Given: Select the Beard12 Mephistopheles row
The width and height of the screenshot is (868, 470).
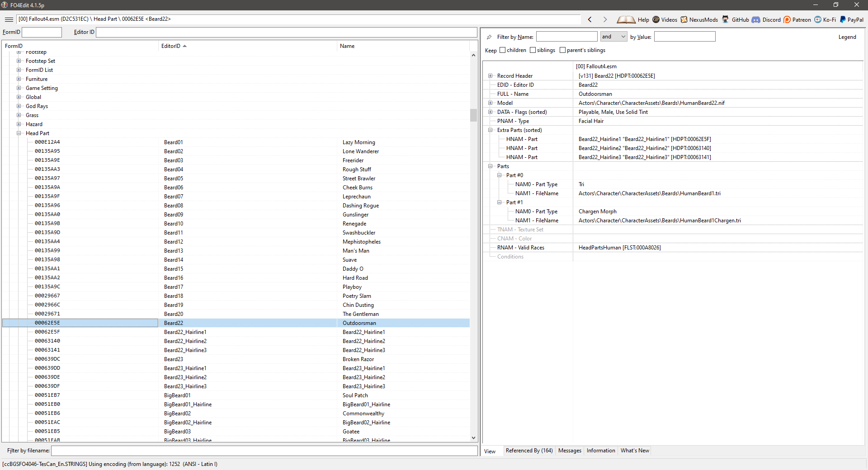Looking at the screenshot, I should [x=236, y=242].
